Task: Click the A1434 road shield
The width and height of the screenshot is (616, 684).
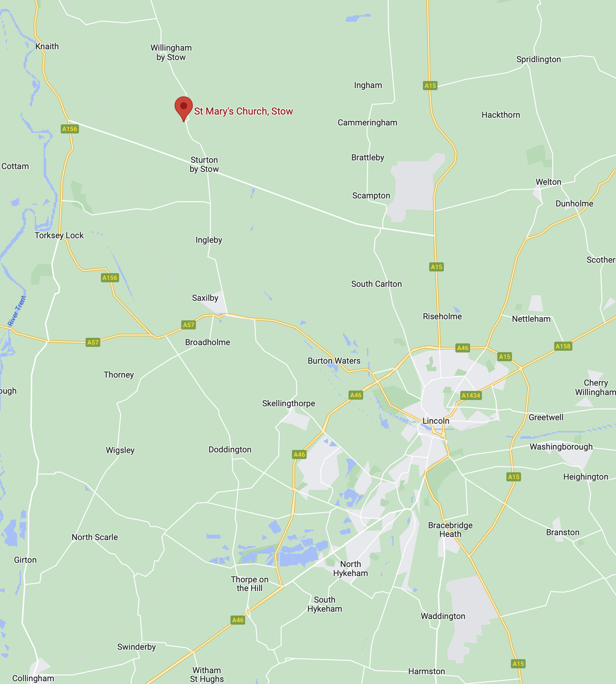Action: click(471, 395)
